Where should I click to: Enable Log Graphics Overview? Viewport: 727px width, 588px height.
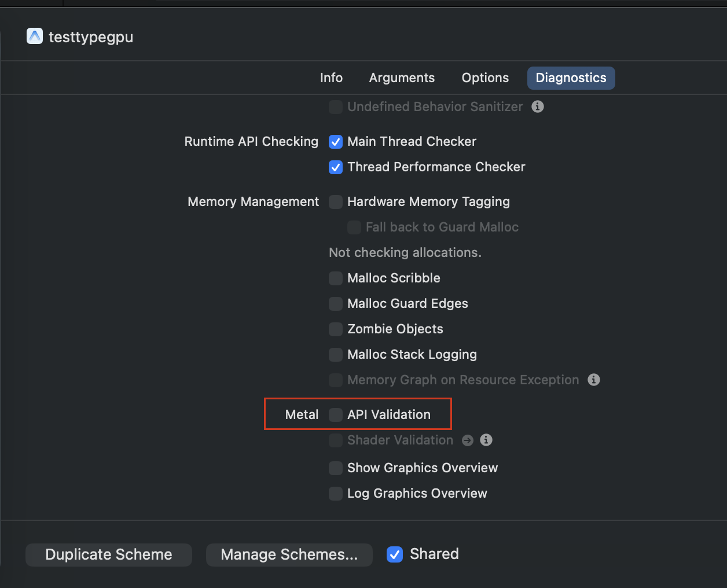pyautogui.click(x=336, y=494)
